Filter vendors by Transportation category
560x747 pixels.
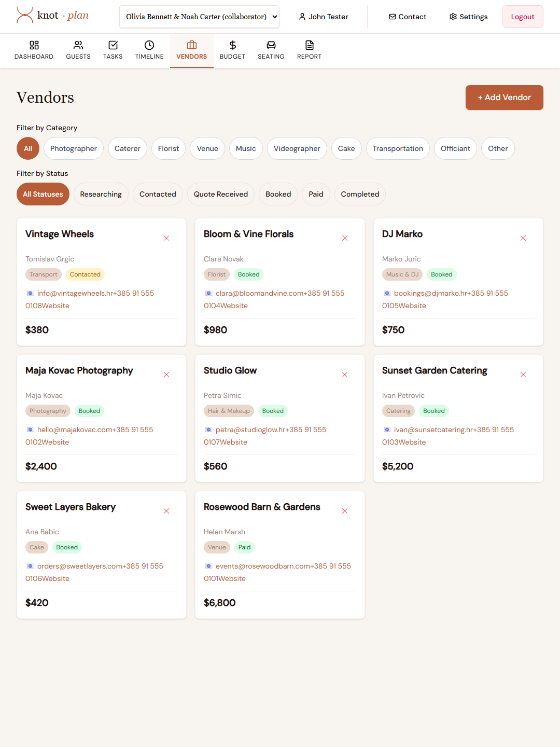coord(398,148)
